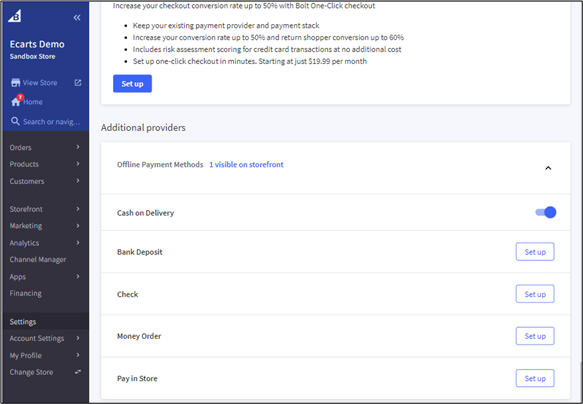Expand the My Profile chevron
The height and width of the screenshot is (404, 583).
pos(78,355)
